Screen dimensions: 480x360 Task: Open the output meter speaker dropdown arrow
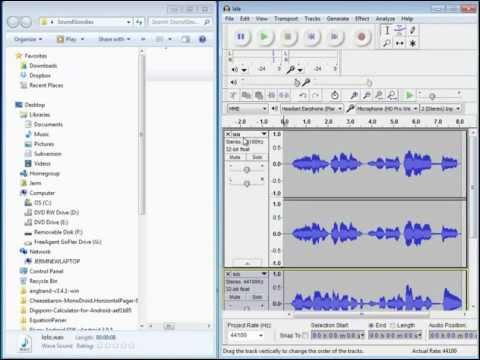[244, 70]
